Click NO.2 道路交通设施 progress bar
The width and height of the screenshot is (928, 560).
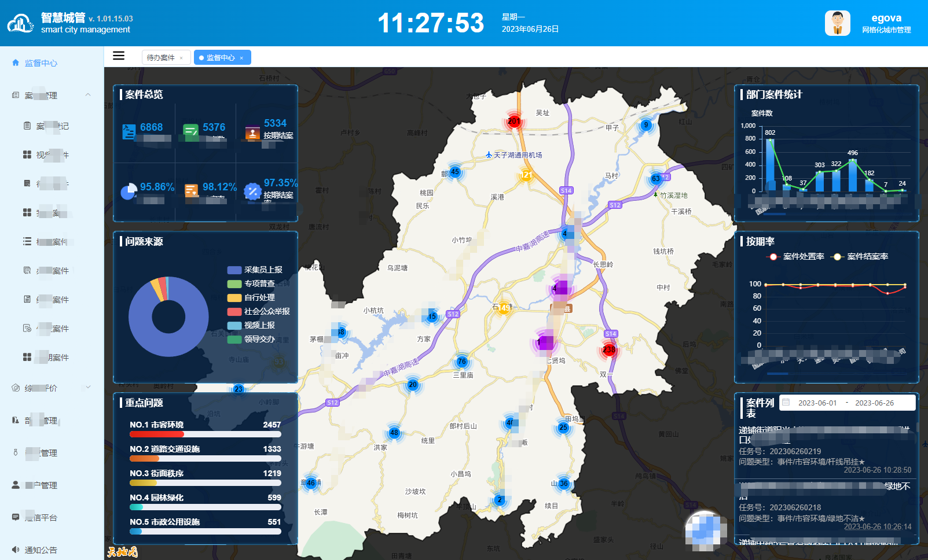pos(206,458)
